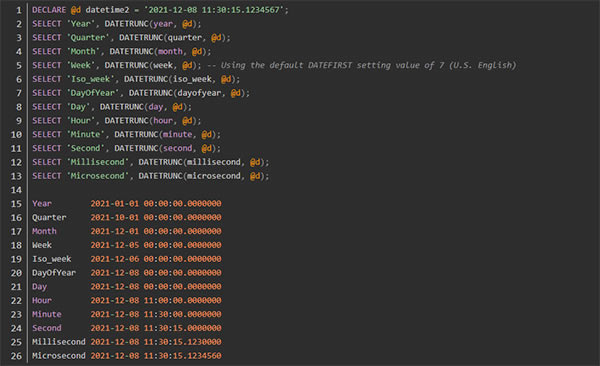The width and height of the screenshot is (600, 366).
Task: Click the Month result label on line 17
Action: coord(44,231)
